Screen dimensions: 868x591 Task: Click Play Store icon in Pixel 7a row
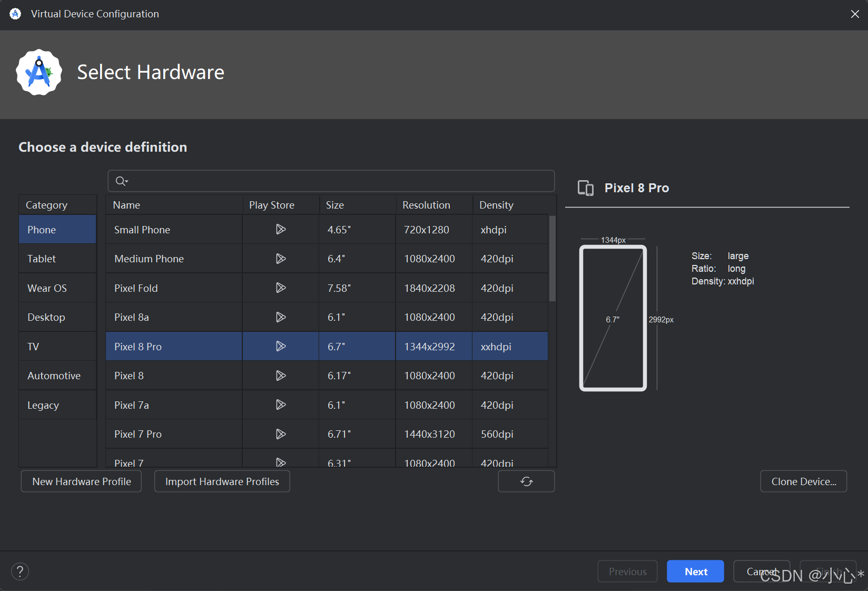pos(281,405)
